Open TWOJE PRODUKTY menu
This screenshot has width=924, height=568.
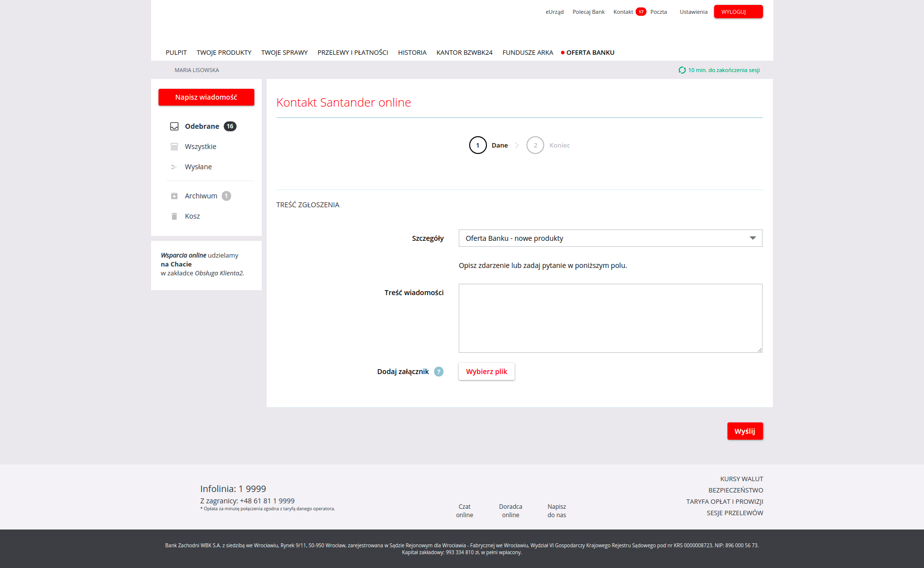pos(224,52)
